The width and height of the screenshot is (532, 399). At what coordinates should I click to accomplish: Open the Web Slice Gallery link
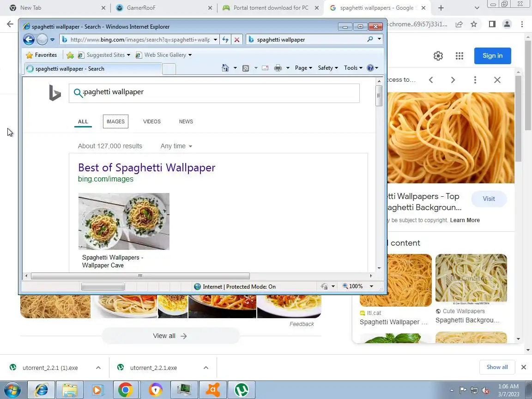point(161,55)
